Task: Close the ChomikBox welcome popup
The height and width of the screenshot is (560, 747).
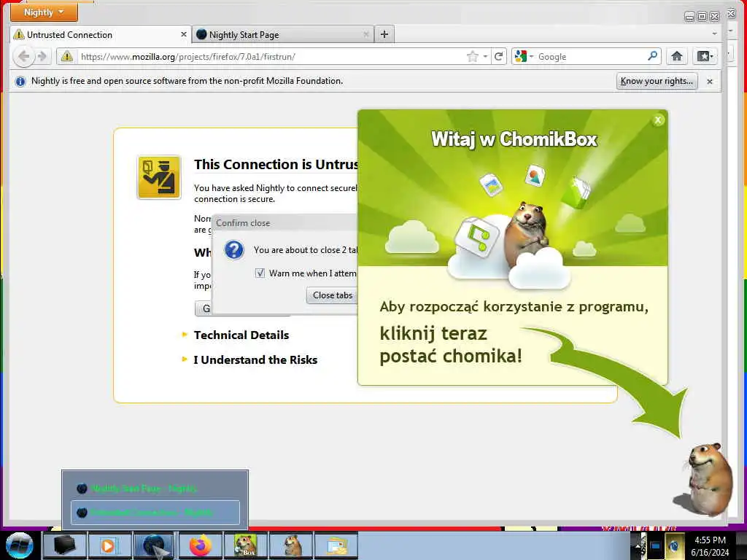Action: coord(659,120)
